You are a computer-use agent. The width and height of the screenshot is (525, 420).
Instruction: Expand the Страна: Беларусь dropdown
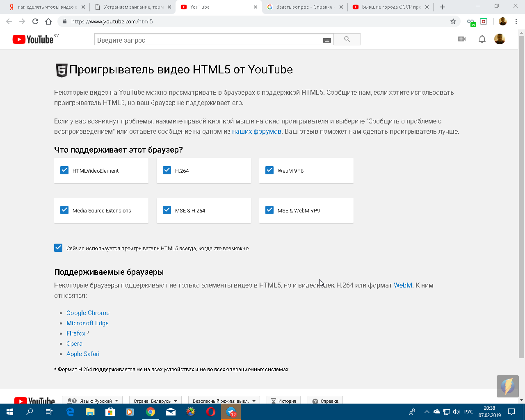tap(155, 400)
